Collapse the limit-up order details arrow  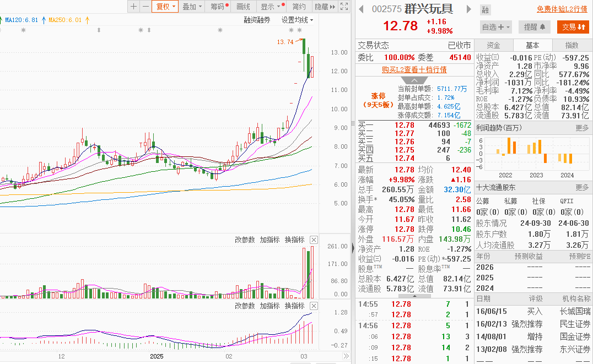(414, 80)
